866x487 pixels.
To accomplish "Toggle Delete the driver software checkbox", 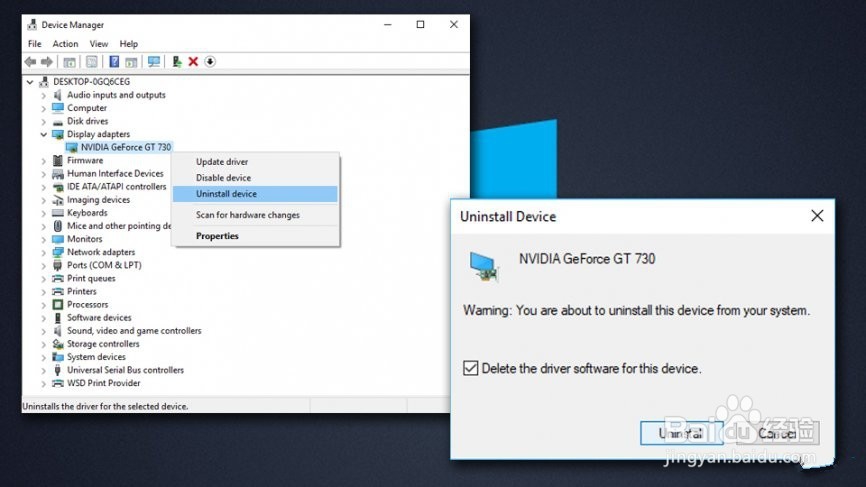I will pos(471,368).
